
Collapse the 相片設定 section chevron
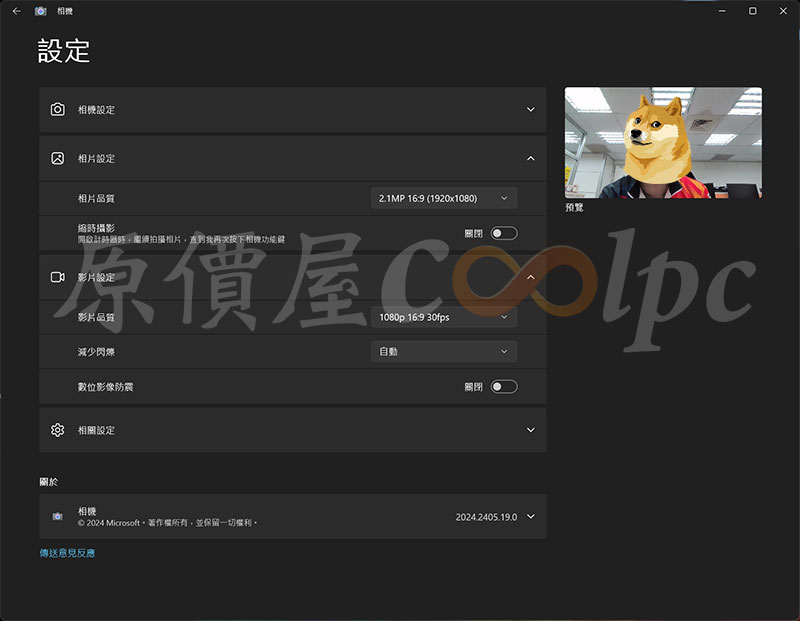click(531, 158)
